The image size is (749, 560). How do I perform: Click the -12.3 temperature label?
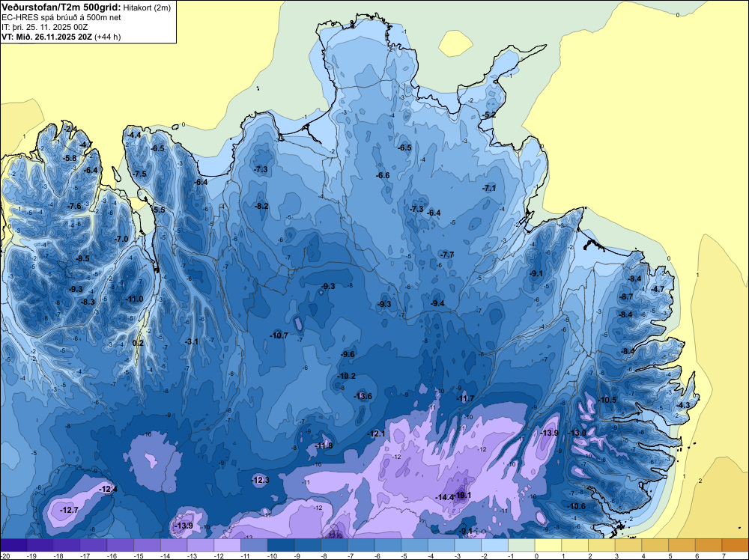click(x=261, y=481)
